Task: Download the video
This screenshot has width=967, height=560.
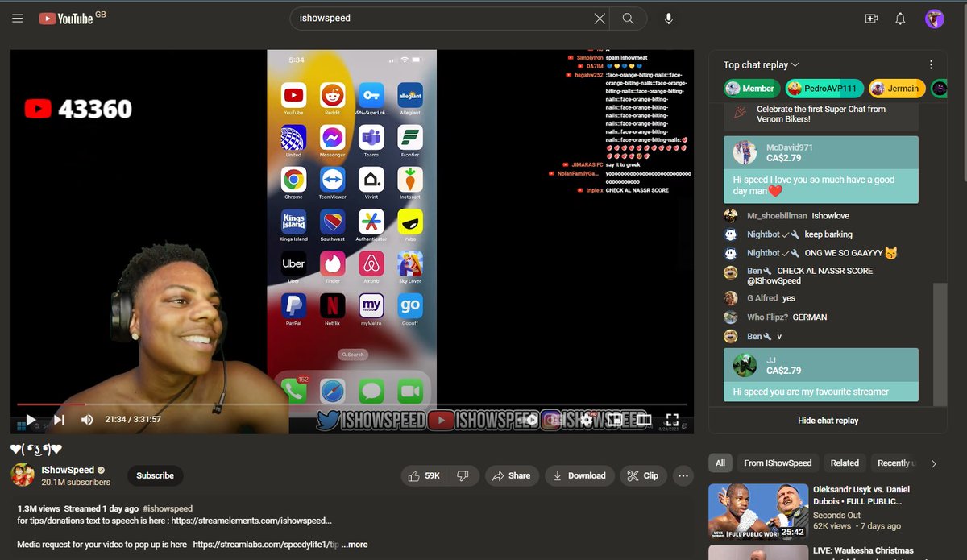Action: (580, 475)
